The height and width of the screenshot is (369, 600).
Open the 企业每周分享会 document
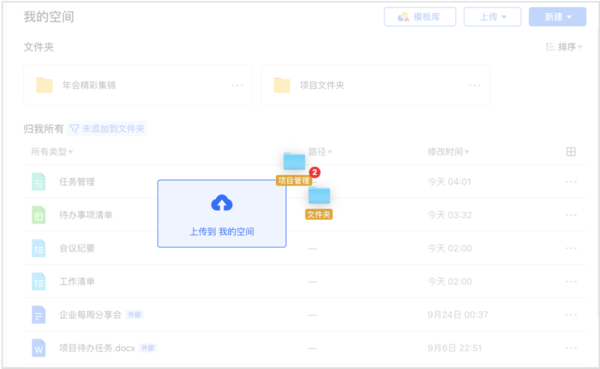(90, 315)
